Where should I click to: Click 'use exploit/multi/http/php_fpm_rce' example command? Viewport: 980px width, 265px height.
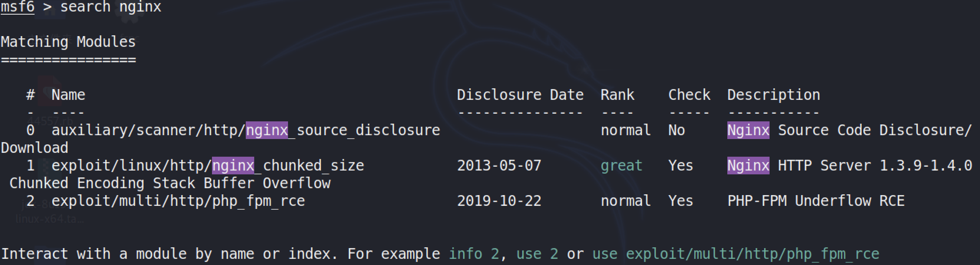pos(736,254)
